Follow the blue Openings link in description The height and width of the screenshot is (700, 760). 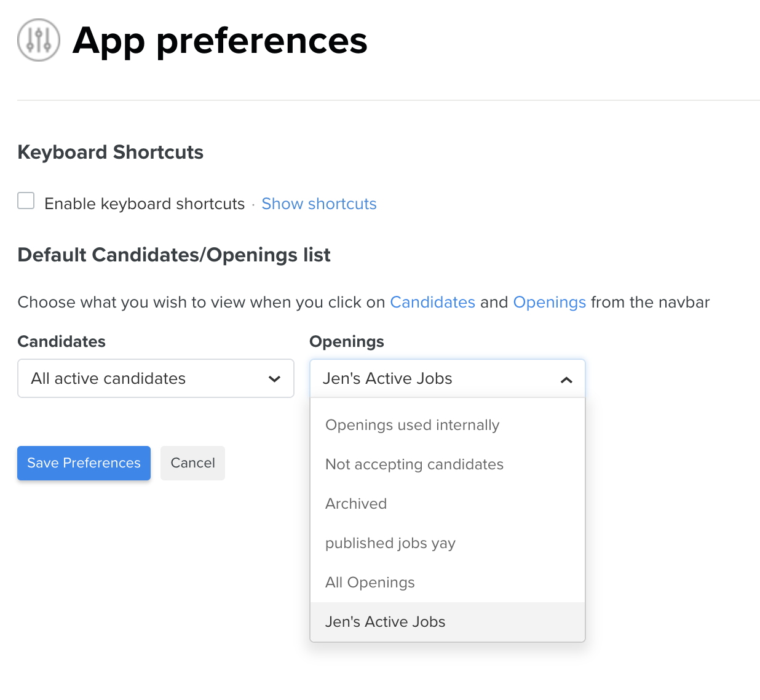pyautogui.click(x=549, y=302)
